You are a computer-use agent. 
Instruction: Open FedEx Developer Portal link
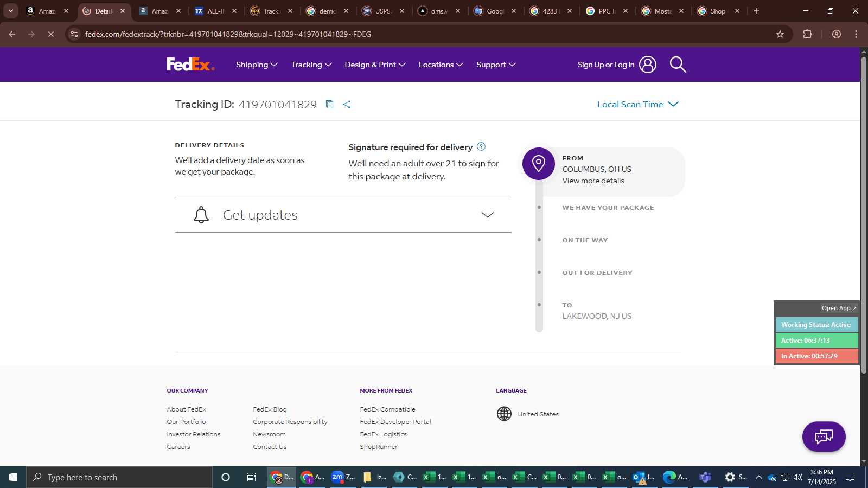395,422
